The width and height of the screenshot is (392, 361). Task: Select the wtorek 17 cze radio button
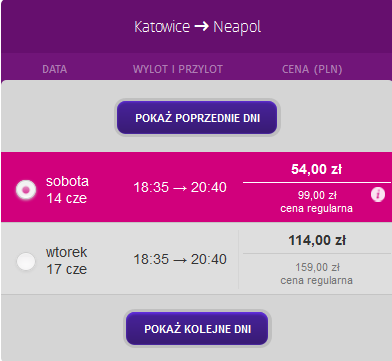pyautogui.click(x=26, y=261)
